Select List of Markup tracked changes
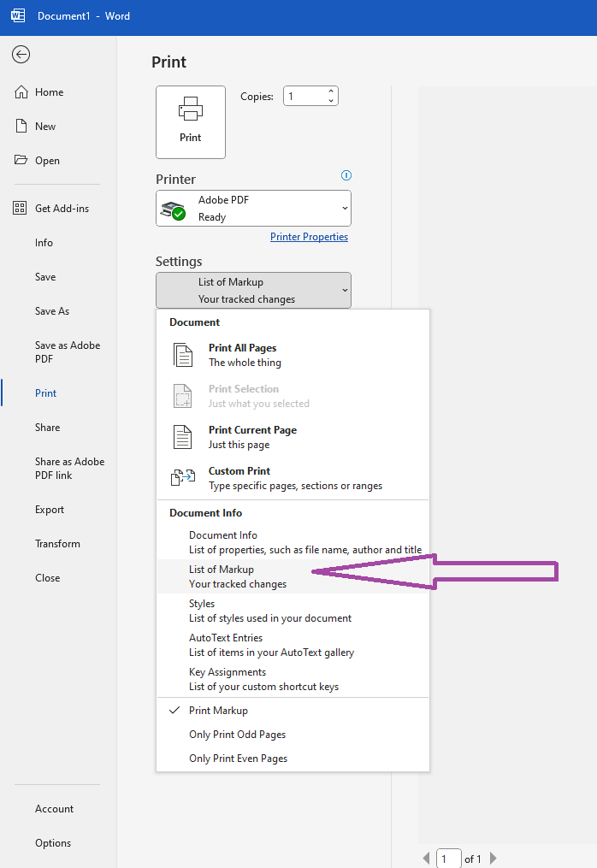Viewport: 597px width, 868px height. (x=293, y=577)
